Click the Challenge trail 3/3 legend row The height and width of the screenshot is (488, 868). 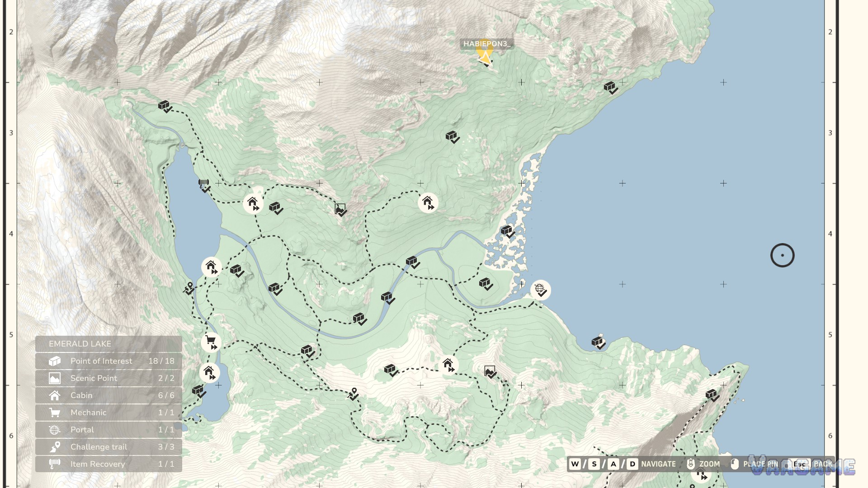[108, 447]
